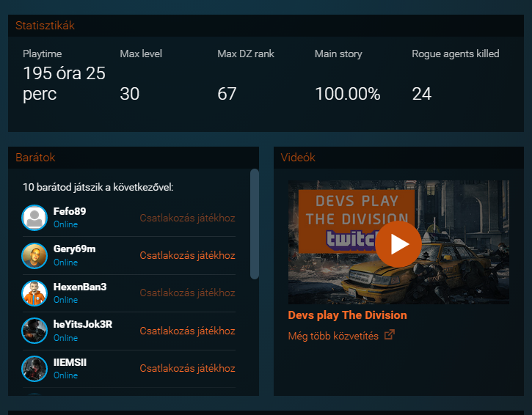Select the heYitsJok3R friend name
The height and width of the screenshot is (415, 532).
coord(83,324)
